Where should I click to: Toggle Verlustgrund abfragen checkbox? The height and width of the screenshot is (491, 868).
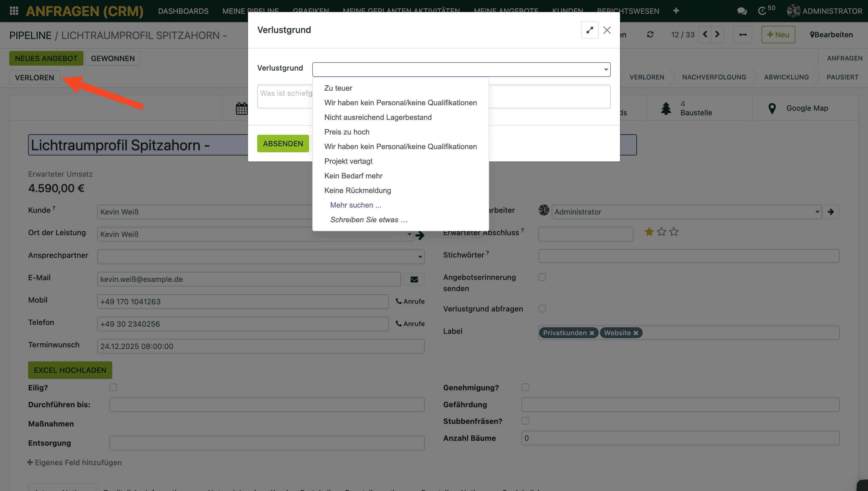pyautogui.click(x=542, y=309)
